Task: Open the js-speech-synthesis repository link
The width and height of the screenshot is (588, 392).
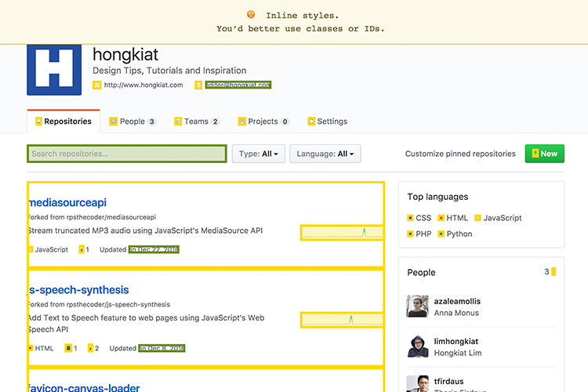Action: click(x=79, y=290)
